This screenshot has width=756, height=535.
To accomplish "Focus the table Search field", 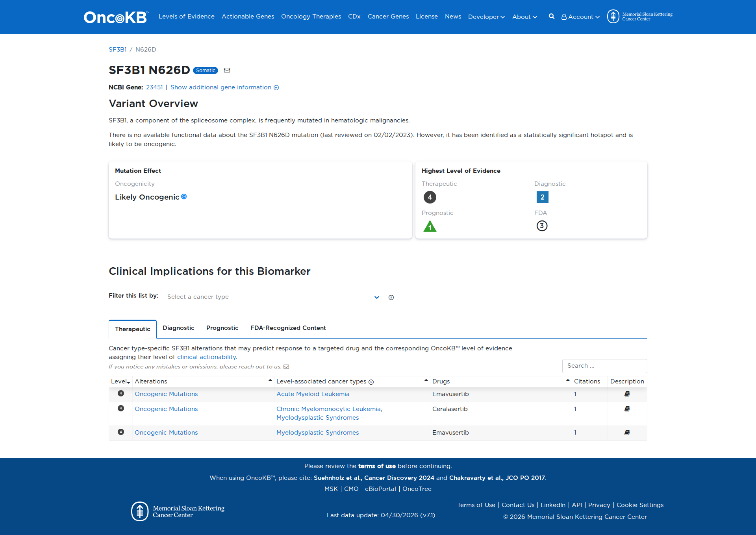I will click(x=604, y=366).
